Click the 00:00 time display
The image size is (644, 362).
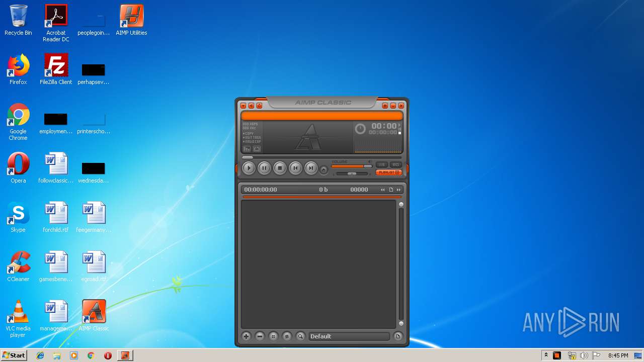(384, 126)
